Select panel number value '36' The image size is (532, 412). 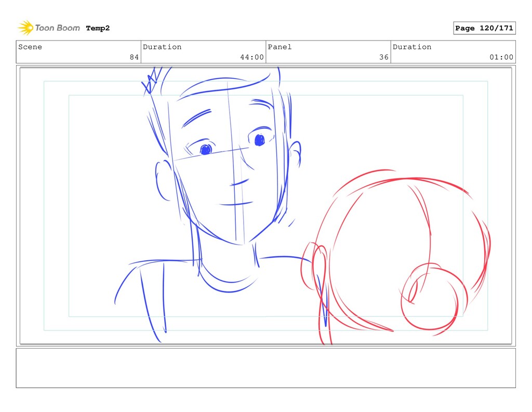[384, 57]
